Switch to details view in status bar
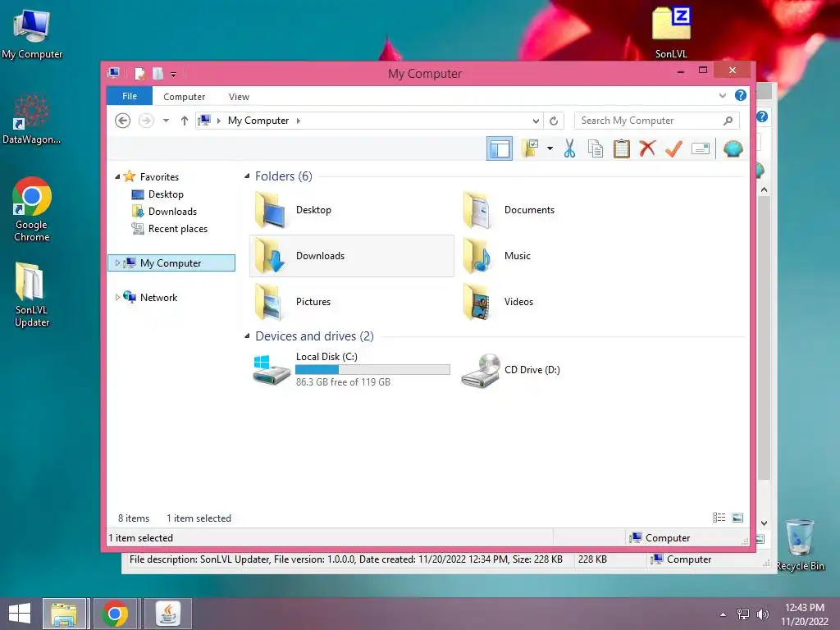 [x=719, y=518]
